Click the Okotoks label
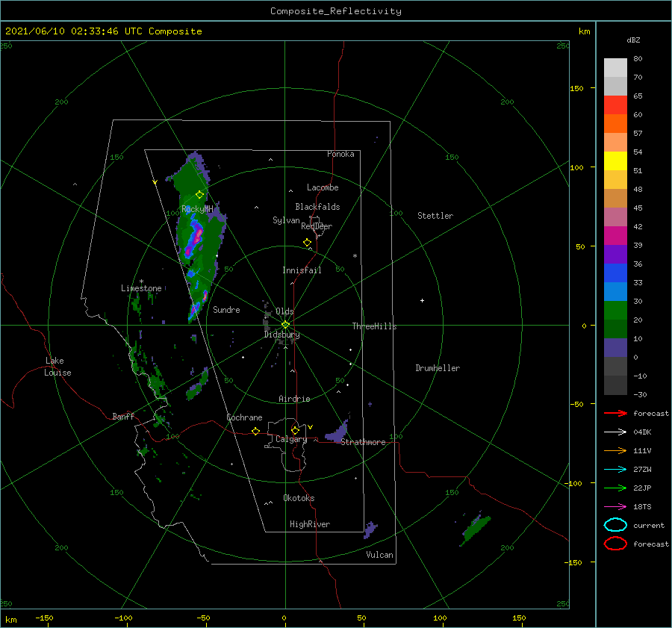 coord(299,498)
